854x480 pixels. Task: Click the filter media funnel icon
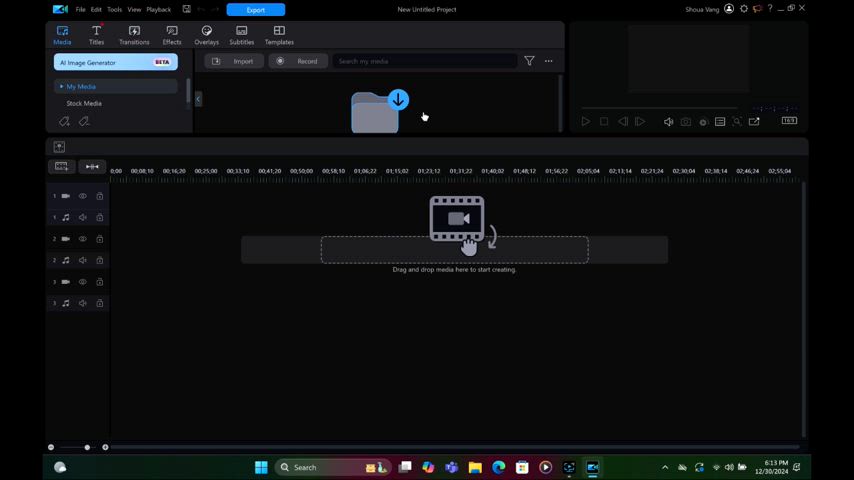[x=529, y=61]
